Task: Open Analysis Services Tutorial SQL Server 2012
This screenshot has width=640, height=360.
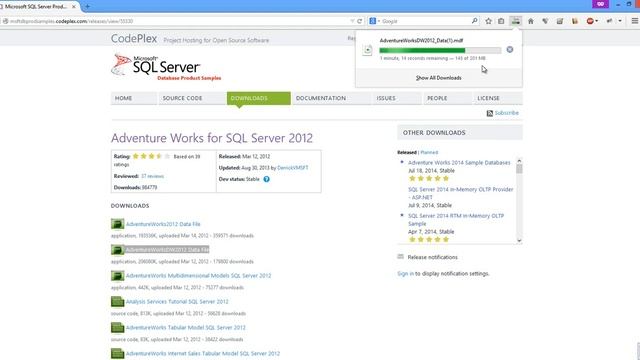Action: pos(177,302)
